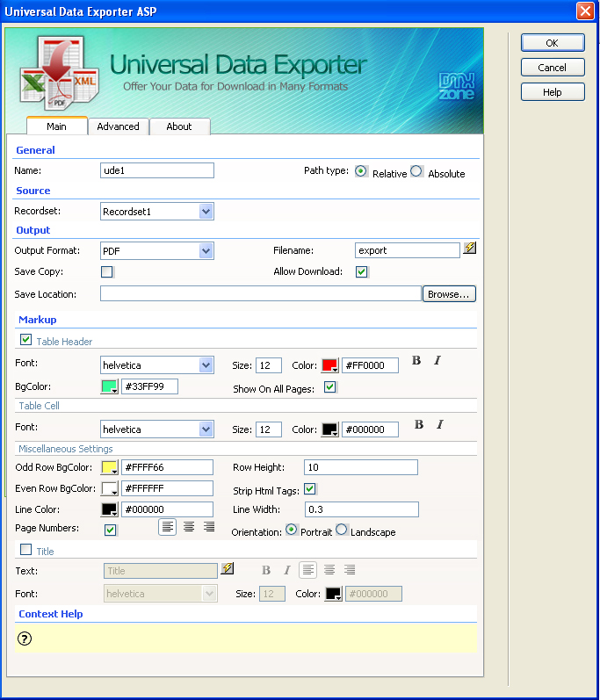Click the BgColor hex field #33FF99
This screenshot has width=600, height=700.
point(150,386)
